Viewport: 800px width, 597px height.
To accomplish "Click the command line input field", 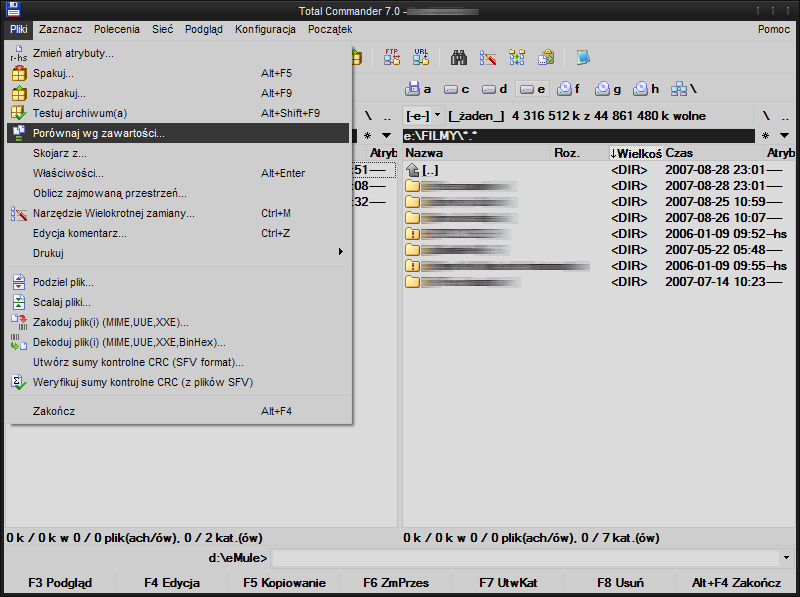I will 526,558.
